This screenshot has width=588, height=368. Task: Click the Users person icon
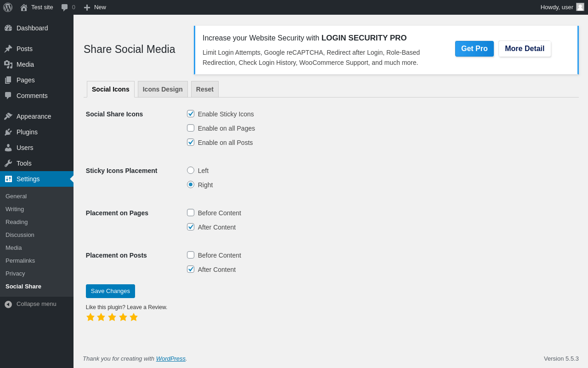(8, 148)
